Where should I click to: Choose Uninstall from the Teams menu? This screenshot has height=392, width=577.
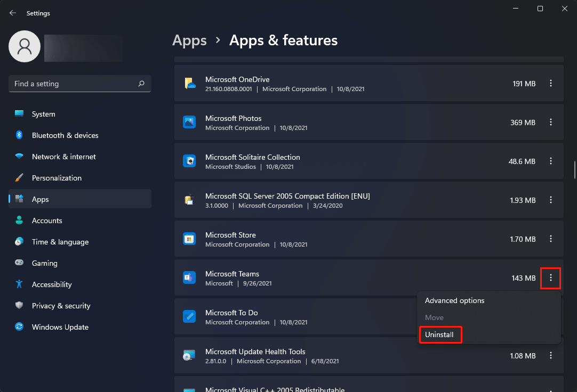(x=489, y=334)
